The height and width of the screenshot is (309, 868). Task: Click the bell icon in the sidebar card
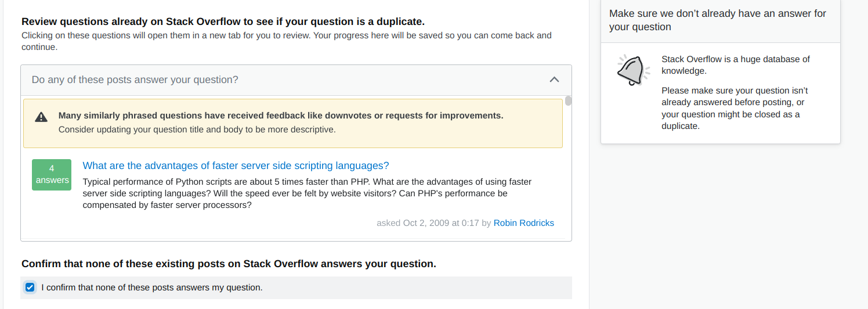click(x=630, y=70)
